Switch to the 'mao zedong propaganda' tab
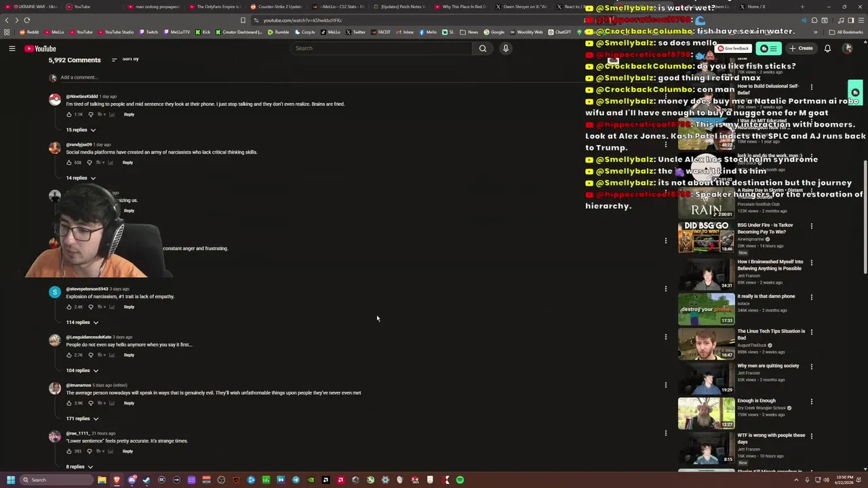 pos(156,7)
